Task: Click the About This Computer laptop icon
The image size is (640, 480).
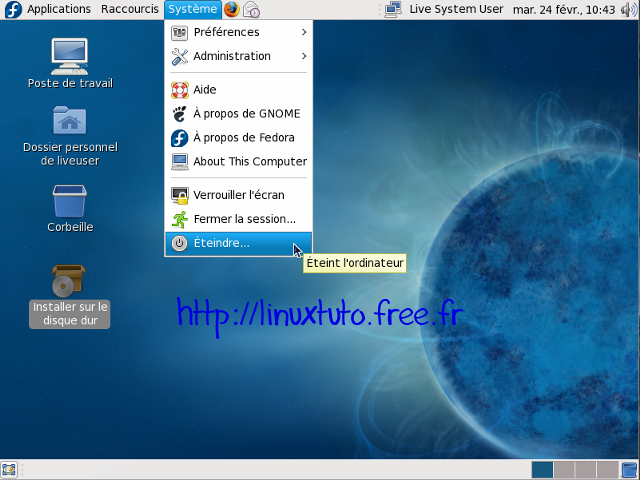Action: [x=180, y=162]
